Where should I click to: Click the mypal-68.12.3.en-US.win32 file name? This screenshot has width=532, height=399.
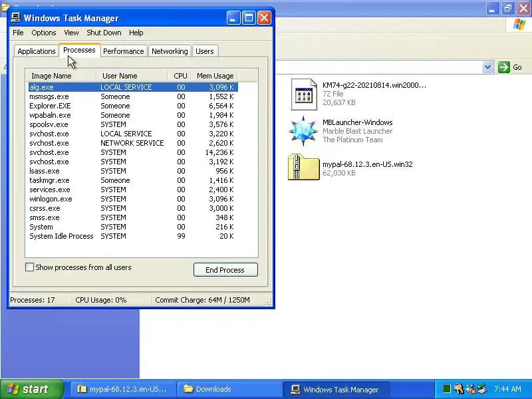coord(368,164)
